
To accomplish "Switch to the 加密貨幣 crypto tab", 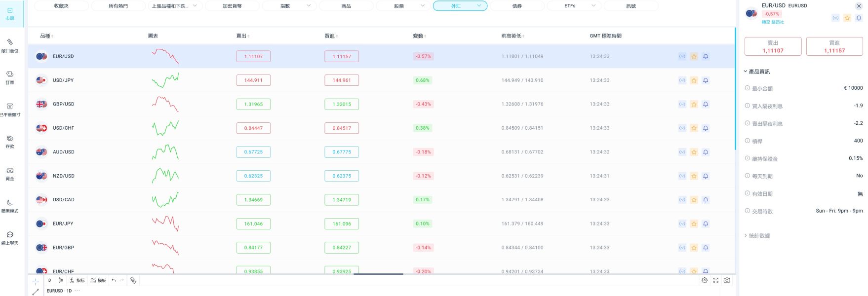I will click(232, 6).
